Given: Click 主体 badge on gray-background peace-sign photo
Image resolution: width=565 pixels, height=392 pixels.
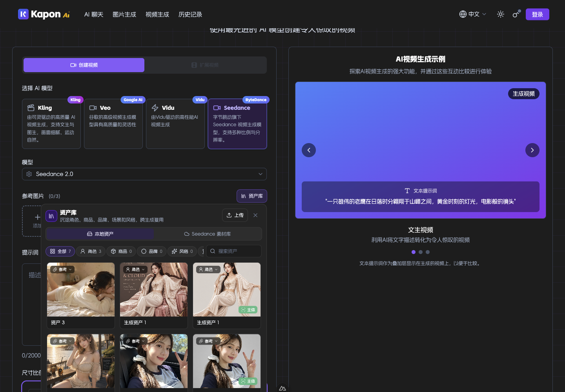Looking at the screenshot, I should point(248,381).
